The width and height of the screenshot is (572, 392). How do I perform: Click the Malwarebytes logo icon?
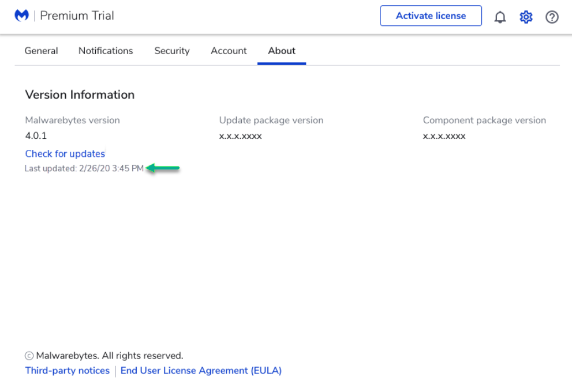tap(21, 16)
